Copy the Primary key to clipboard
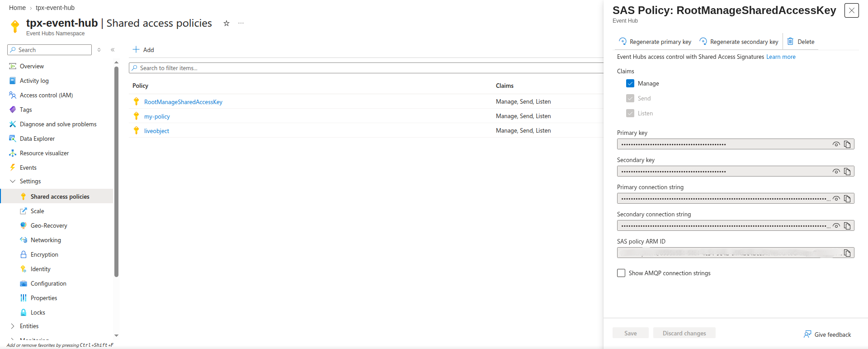Viewport: 868px width, 349px height. tap(847, 144)
